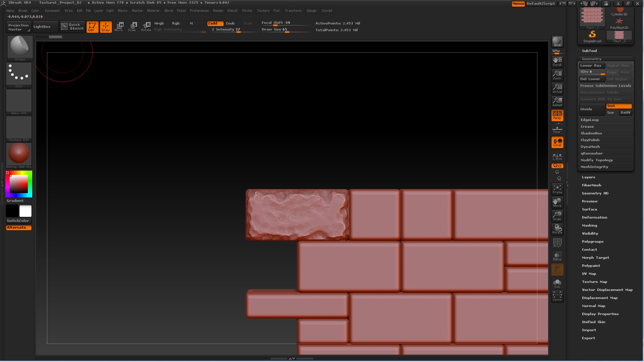Toggle the Alternate color button
644x362 pixels.
18,228
